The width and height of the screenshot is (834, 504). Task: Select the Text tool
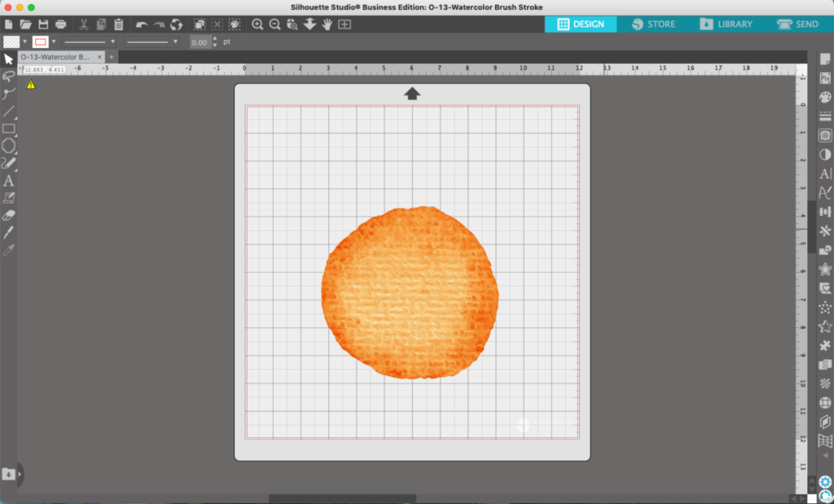(x=8, y=181)
